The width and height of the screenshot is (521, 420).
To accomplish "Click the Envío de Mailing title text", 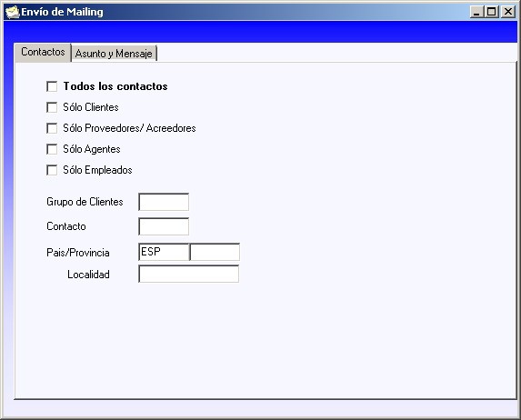I will 62,12.
